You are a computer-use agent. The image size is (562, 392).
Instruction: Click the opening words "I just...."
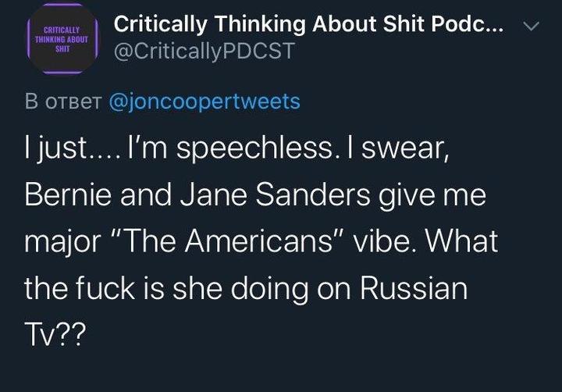click(69, 148)
